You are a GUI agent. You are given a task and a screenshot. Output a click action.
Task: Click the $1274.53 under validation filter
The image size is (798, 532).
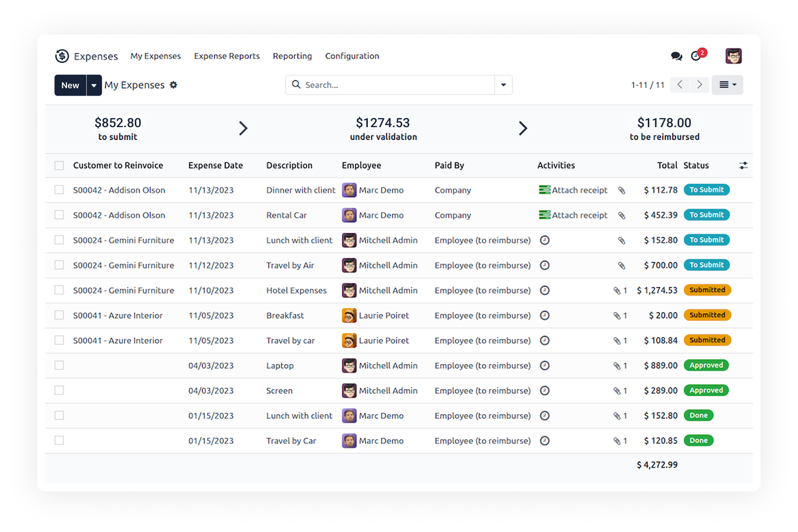383,129
